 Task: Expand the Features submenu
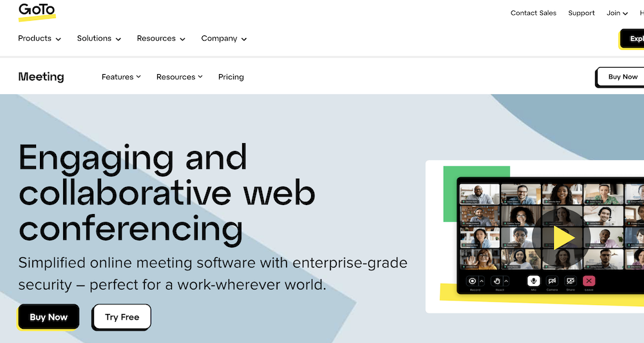coord(121,77)
